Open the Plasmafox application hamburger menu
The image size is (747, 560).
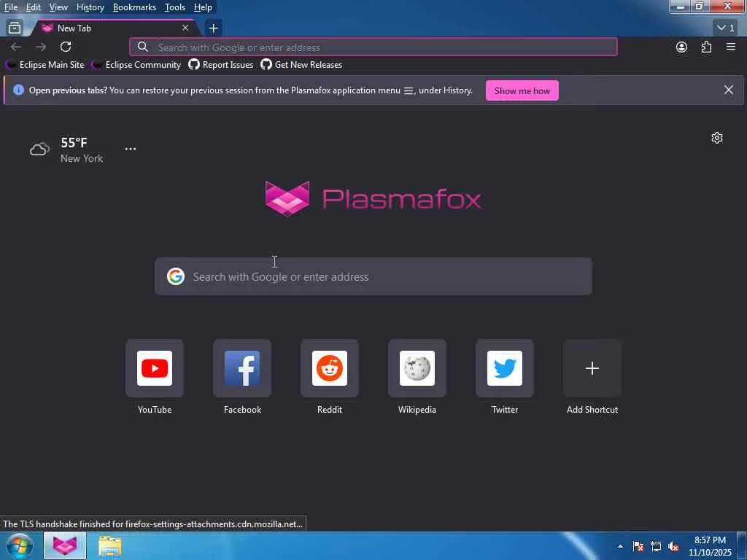[x=731, y=47]
